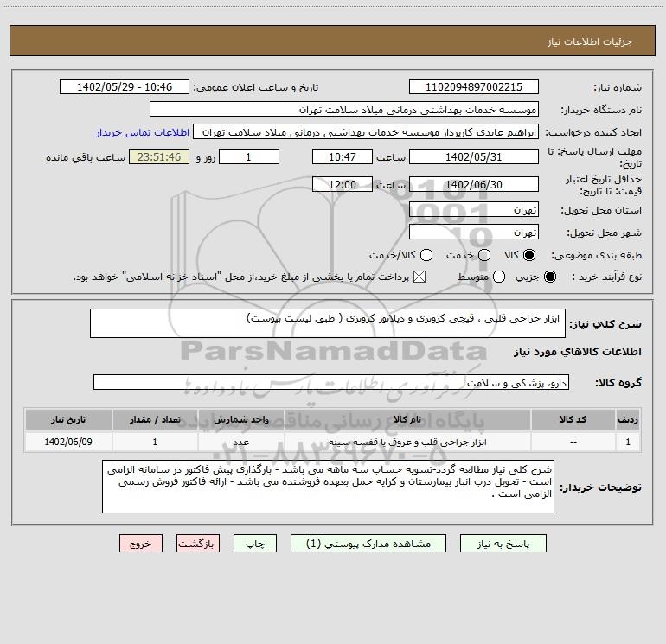
Task: Open مشاهده مدارک پیوستی (1) button
Action: tap(368, 544)
